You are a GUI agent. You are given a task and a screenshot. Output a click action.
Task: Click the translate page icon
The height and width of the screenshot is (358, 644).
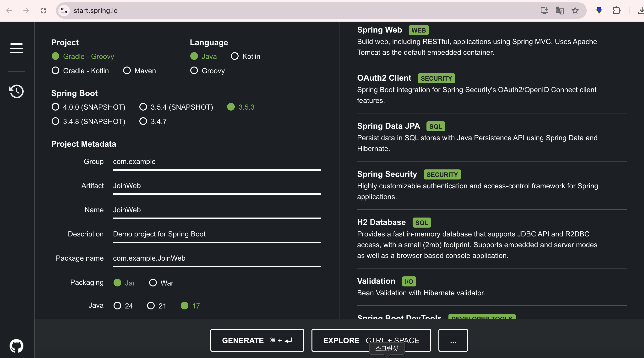click(x=560, y=11)
